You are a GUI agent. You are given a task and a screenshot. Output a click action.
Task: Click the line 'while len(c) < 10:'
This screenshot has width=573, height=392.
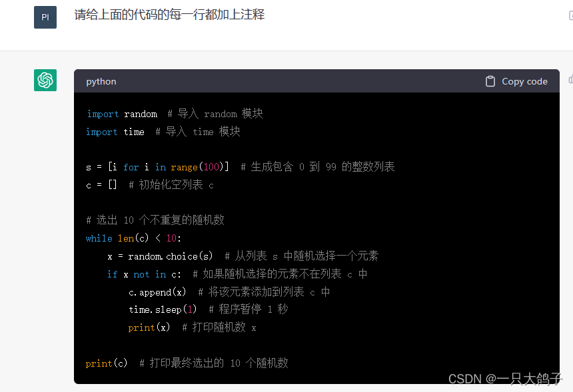133,238
